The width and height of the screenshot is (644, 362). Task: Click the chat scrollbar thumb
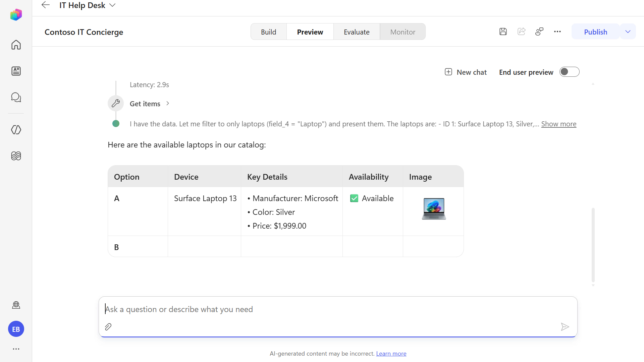[593, 245]
